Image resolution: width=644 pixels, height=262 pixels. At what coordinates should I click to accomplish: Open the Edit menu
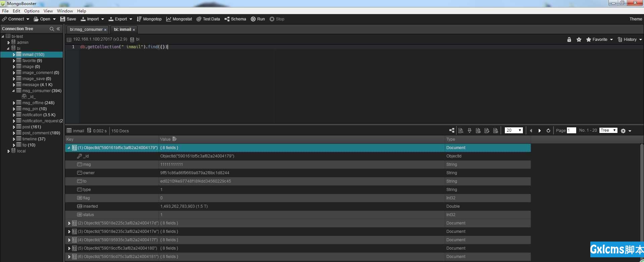pos(16,11)
